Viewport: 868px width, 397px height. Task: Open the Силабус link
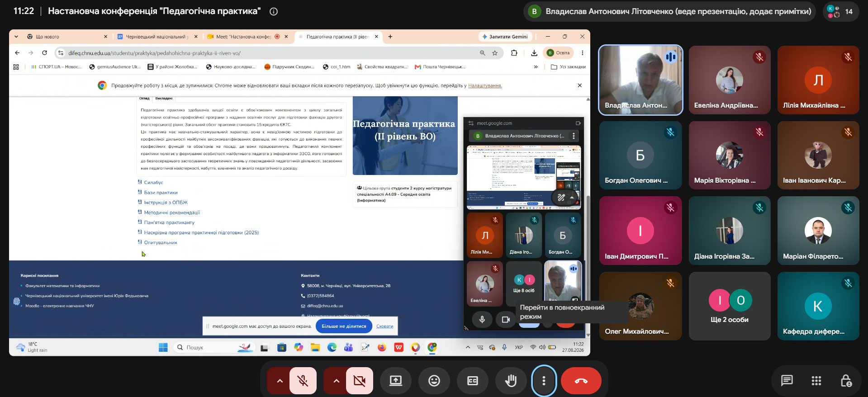(x=153, y=183)
